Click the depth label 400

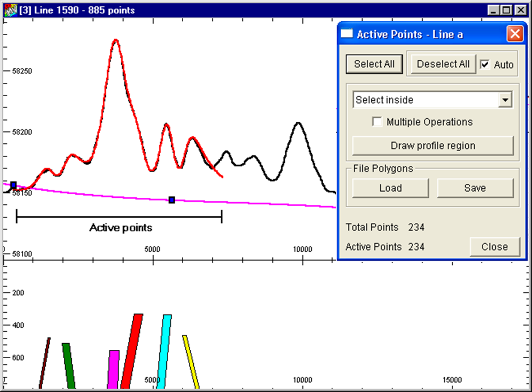pyautogui.click(x=18, y=325)
